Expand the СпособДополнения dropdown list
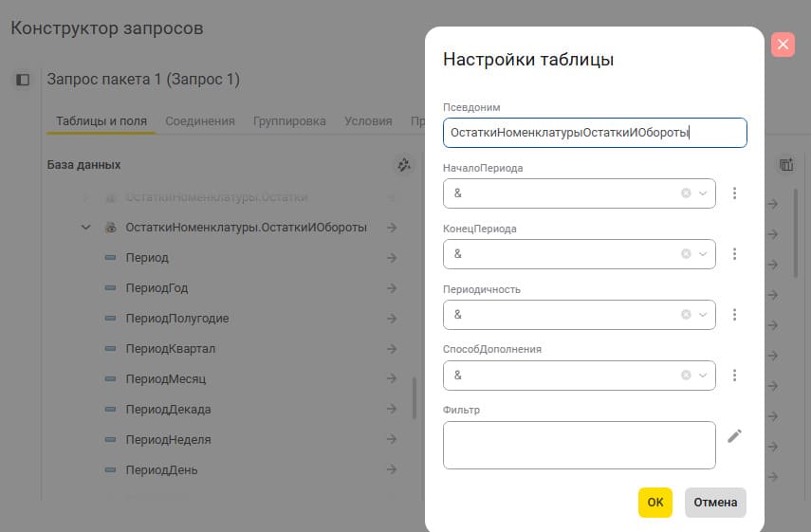 click(703, 376)
